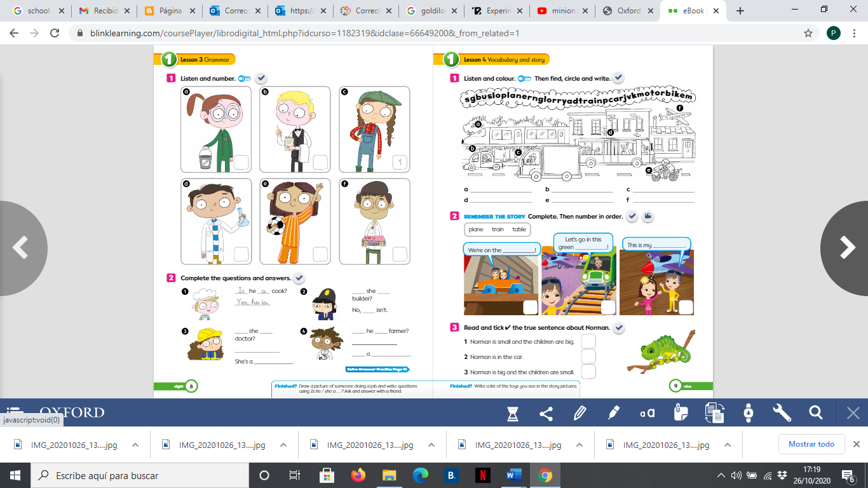Click Mostrar todo in the downloads bar
This screenshot has width=868, height=488.
click(x=811, y=444)
